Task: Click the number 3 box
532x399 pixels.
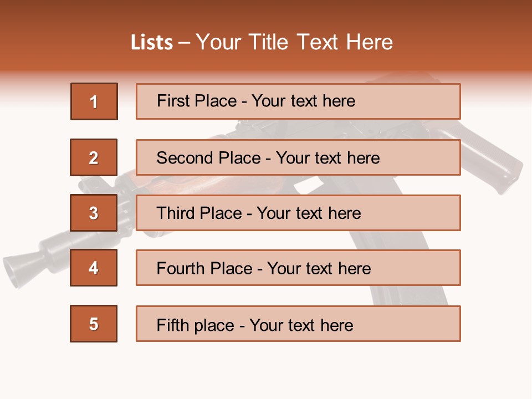Action: coord(94,213)
